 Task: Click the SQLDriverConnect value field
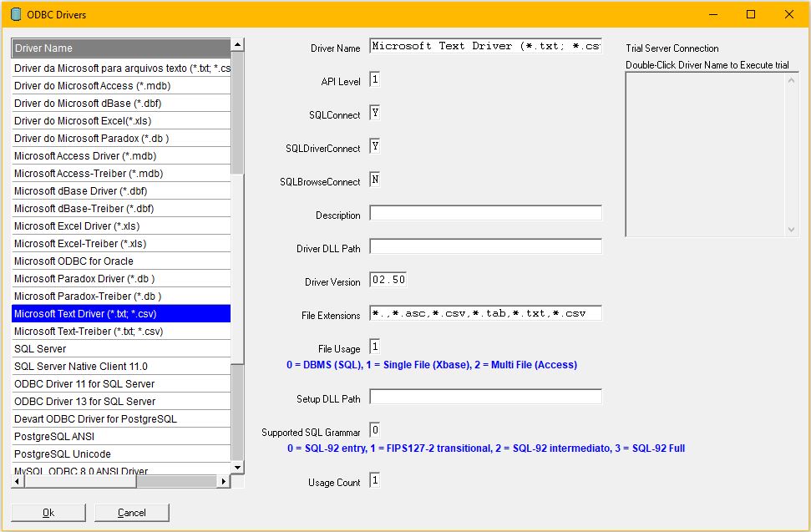[375, 146]
